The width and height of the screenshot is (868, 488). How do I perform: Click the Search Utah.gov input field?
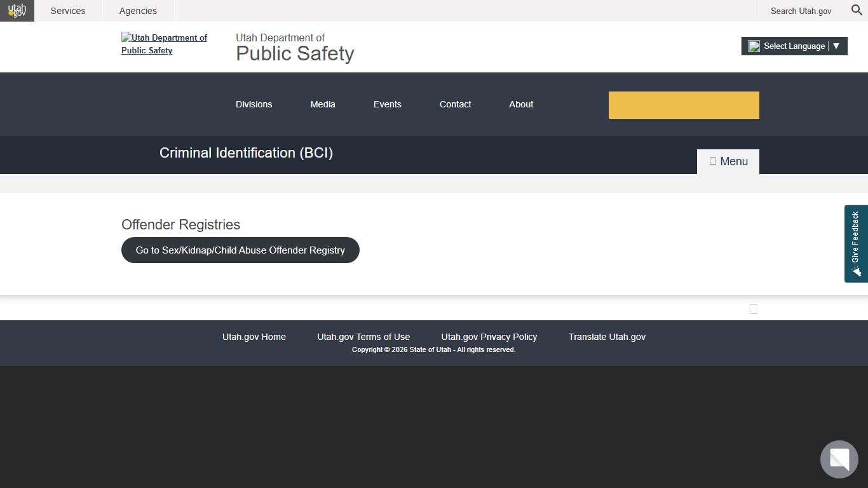click(801, 11)
